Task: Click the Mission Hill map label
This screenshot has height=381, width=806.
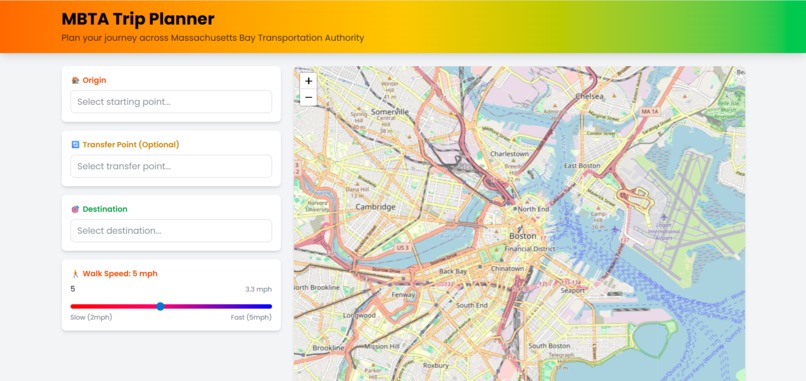Action: point(382,347)
